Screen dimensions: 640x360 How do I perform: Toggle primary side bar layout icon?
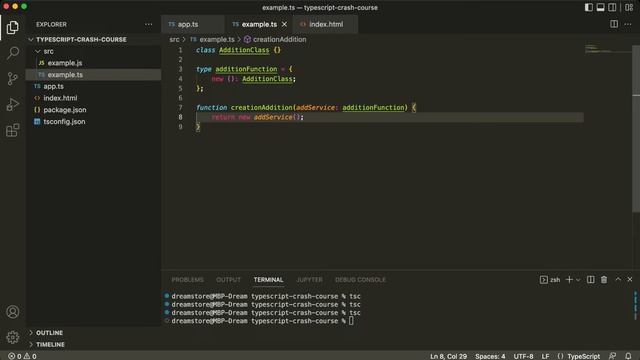(589, 7)
